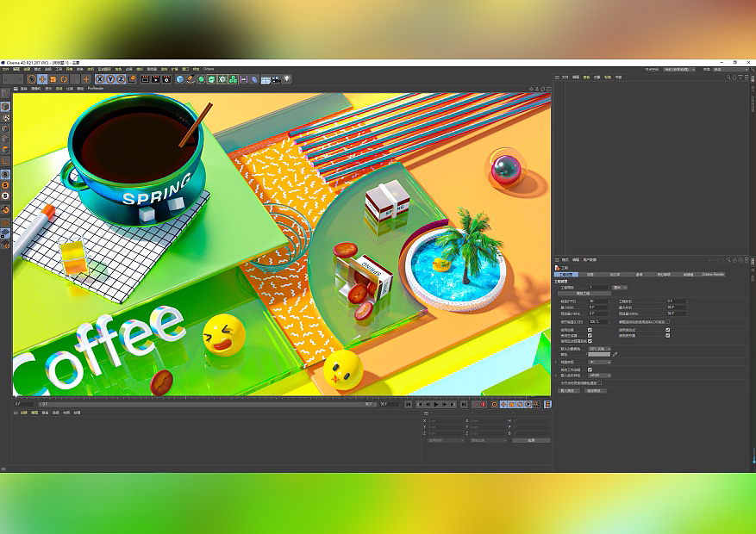This screenshot has height=534, width=756.
Task: Switch to the Octane Render tab in attributes
Action: pyautogui.click(x=713, y=275)
